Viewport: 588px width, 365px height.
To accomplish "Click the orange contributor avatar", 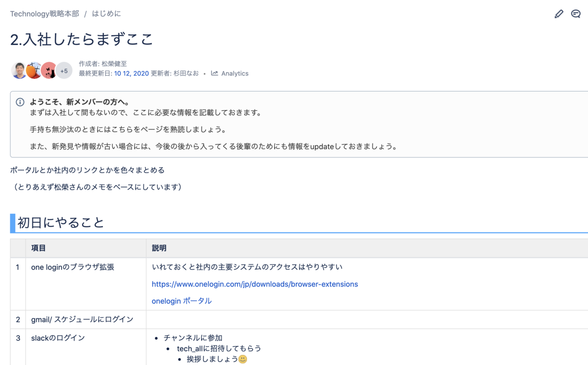I will click(33, 71).
